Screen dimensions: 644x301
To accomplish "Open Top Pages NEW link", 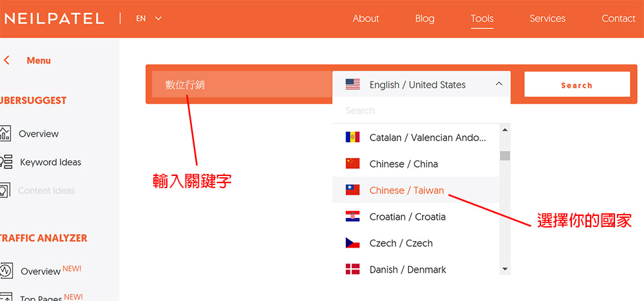I will pos(52,297).
